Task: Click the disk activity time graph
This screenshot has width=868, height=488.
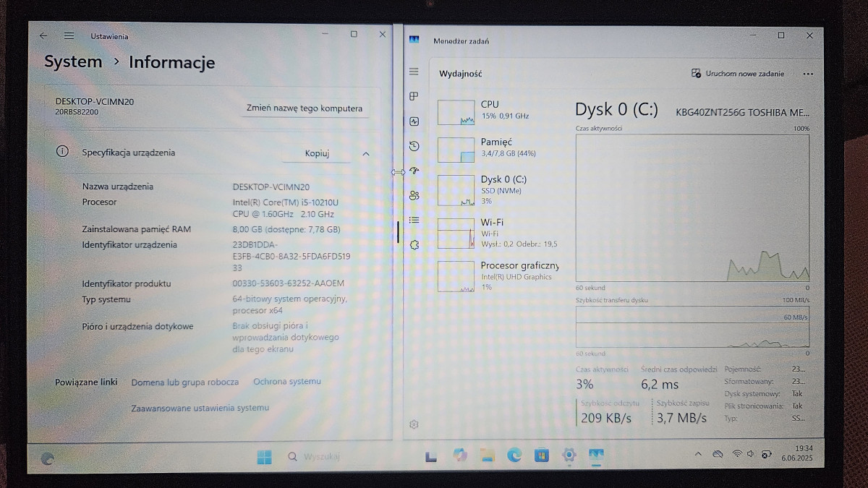Action: [x=692, y=207]
